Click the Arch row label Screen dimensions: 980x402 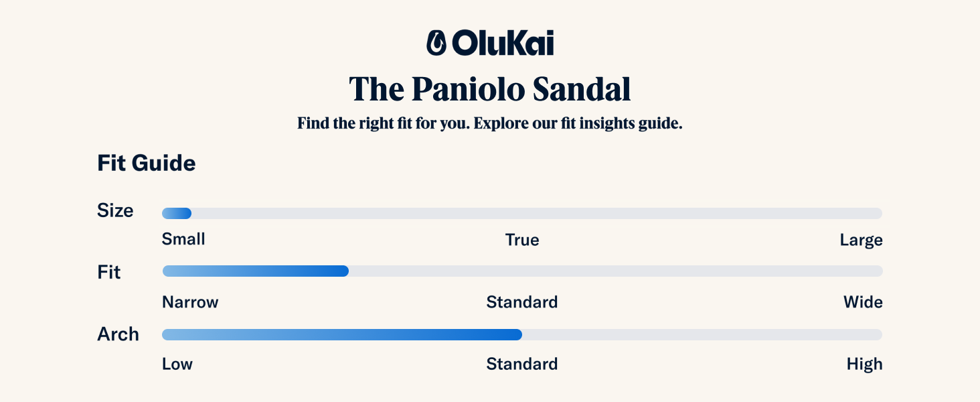tap(118, 334)
